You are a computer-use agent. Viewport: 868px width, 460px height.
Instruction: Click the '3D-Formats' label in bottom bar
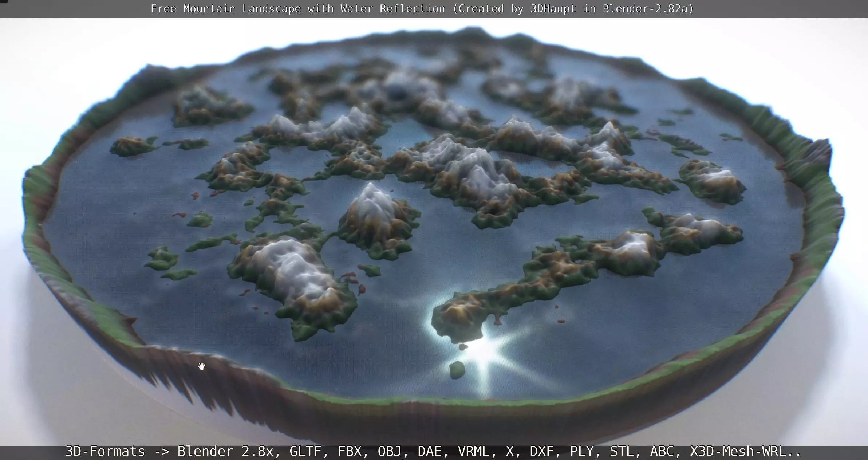(x=105, y=452)
